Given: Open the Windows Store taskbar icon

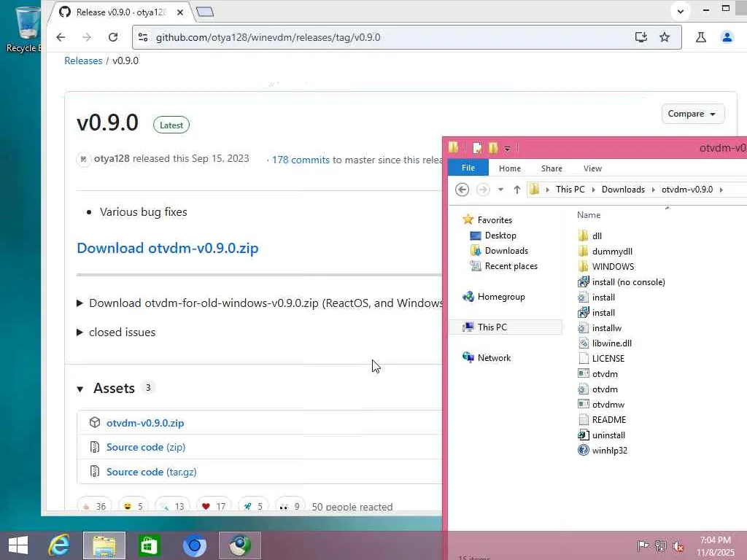Looking at the screenshot, I should point(149,545).
